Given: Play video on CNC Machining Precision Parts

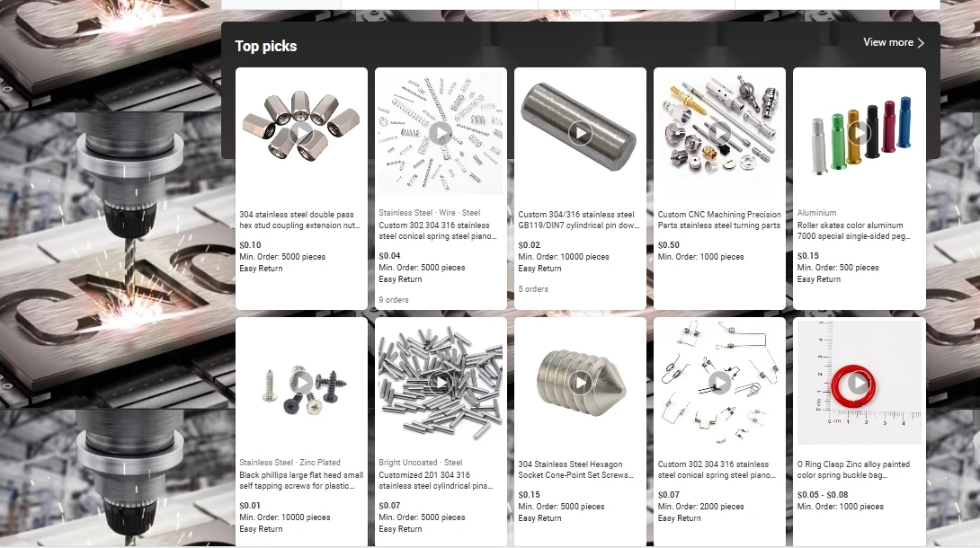Looking at the screenshot, I should pyautogui.click(x=719, y=133).
